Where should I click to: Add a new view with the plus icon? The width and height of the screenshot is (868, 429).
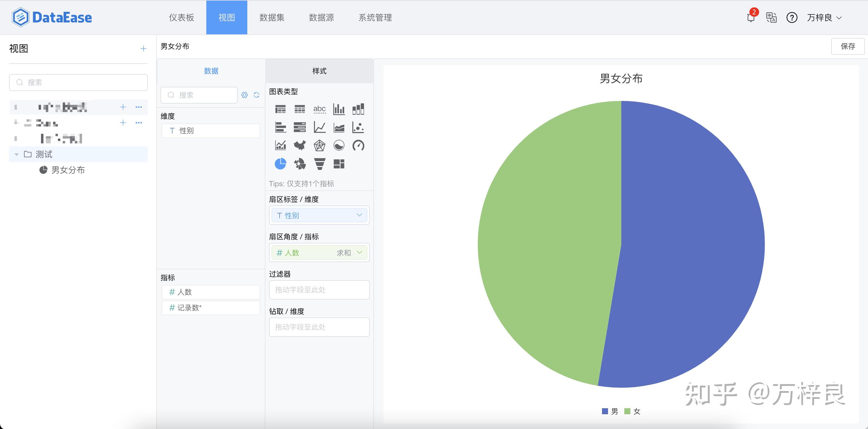[x=144, y=49]
